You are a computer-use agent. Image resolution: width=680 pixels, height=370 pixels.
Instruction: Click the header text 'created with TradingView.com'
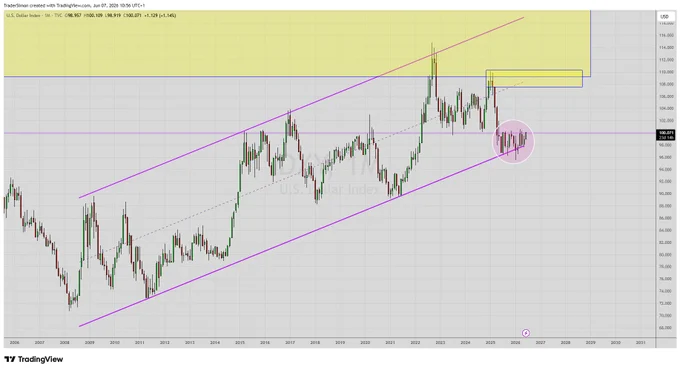click(59, 6)
